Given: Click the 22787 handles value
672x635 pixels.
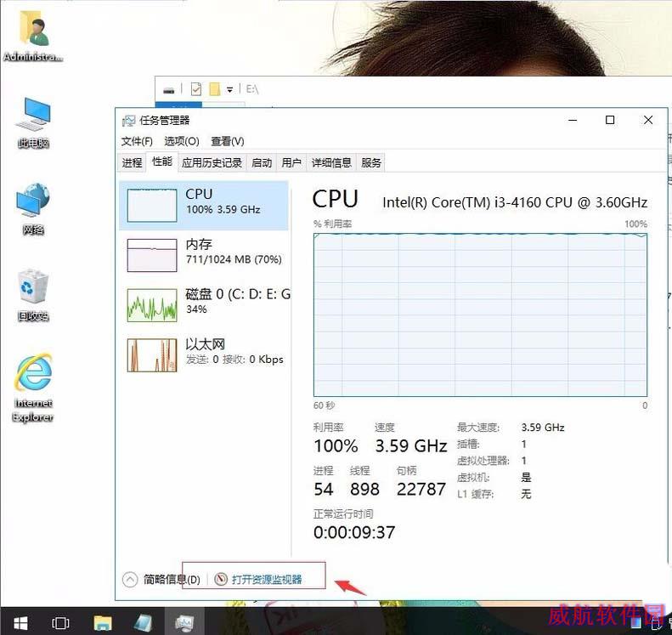Looking at the screenshot, I should tap(421, 490).
